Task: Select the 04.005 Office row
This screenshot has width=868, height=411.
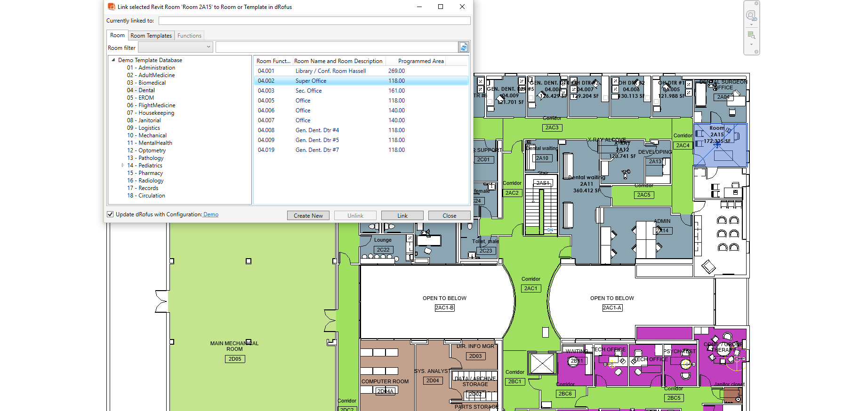Action: coord(361,101)
